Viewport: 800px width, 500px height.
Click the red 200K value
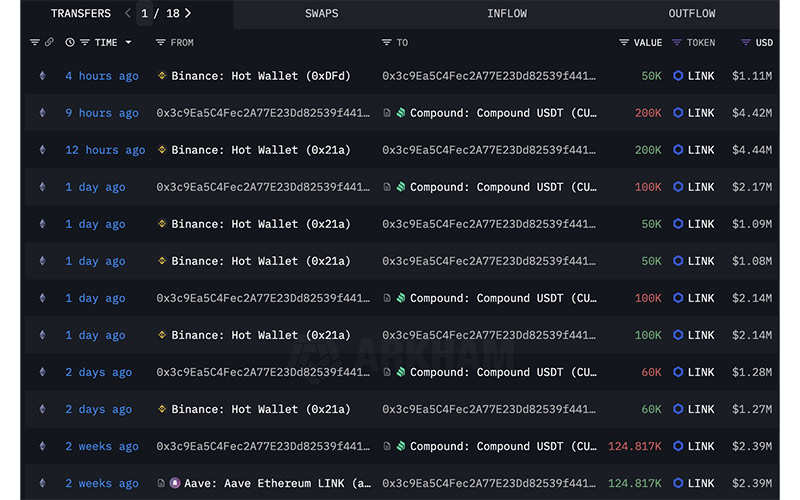point(648,113)
